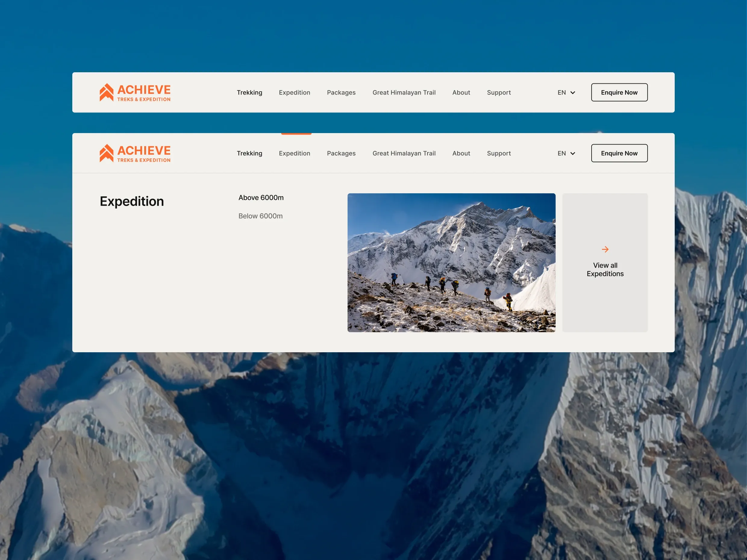Open the View all Expeditions card
The image size is (747, 560).
605,262
